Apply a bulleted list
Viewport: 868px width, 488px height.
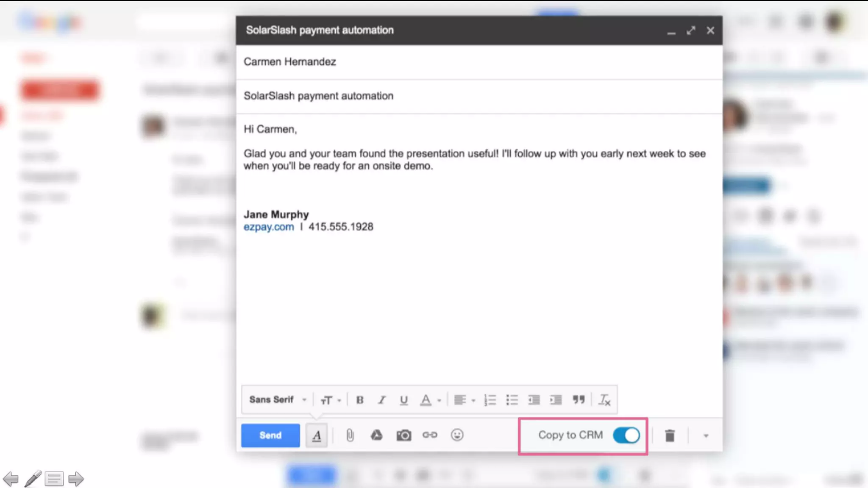512,400
